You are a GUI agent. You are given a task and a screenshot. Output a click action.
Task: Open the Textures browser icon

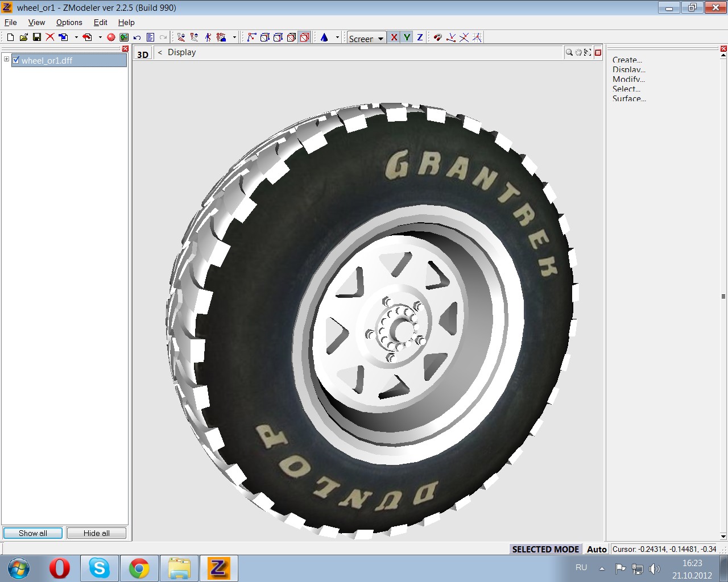124,38
